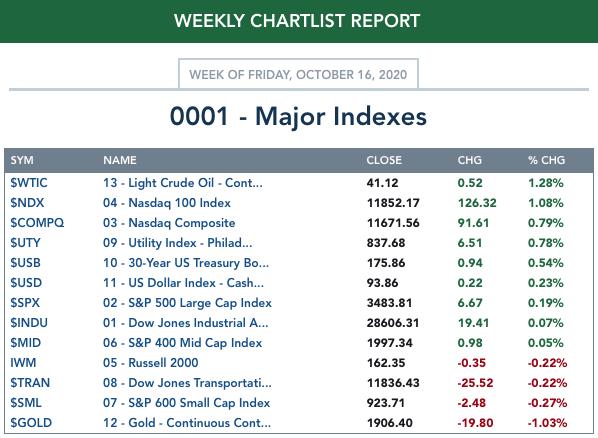Sort by CLOSE column header
The height and width of the screenshot is (438, 598).
point(384,160)
